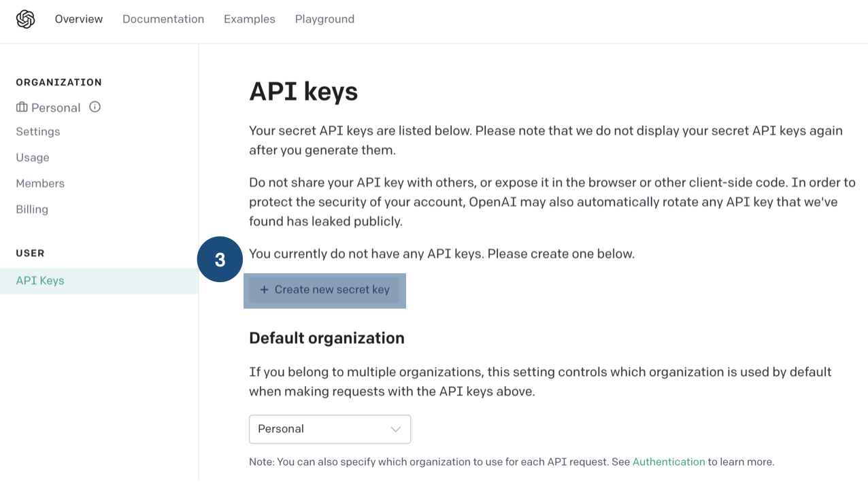Activate the Organization sidebar section label
The height and width of the screenshot is (484, 868).
click(59, 82)
